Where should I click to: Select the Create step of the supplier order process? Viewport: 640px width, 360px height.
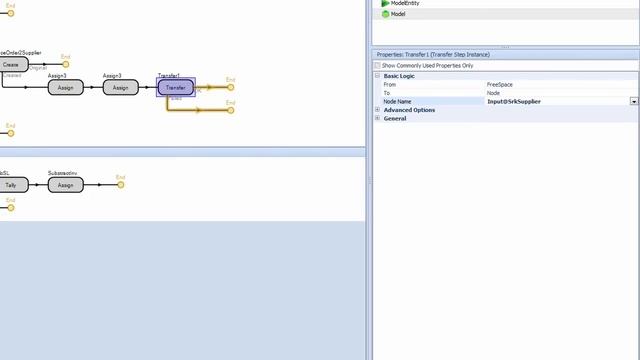click(12, 64)
